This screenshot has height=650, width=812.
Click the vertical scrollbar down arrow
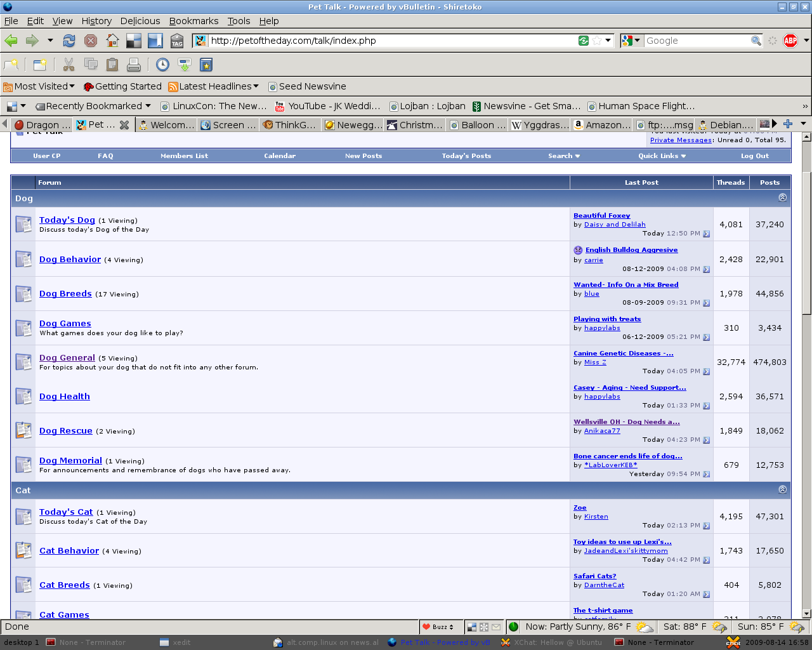[806, 614]
